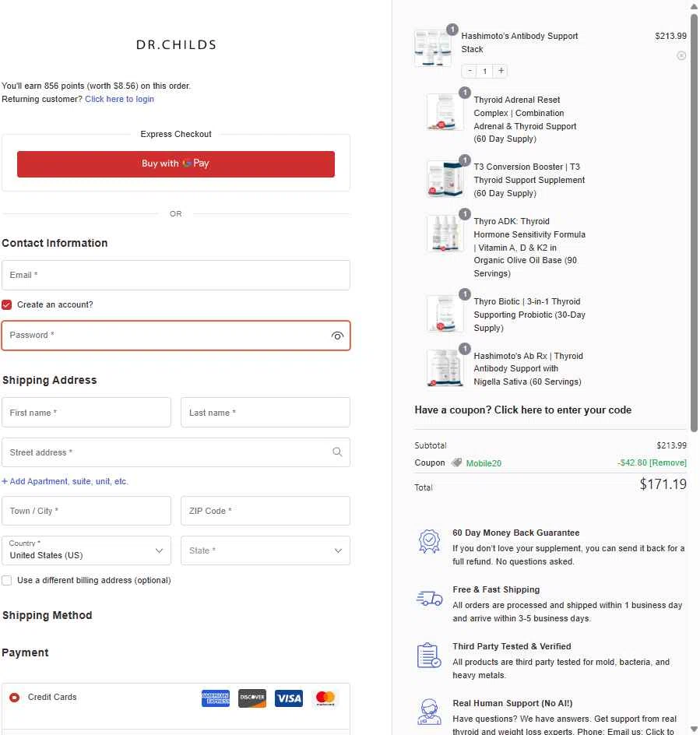Click the Mobile20 coupon code text
This screenshot has height=735, width=700.
[484, 463]
